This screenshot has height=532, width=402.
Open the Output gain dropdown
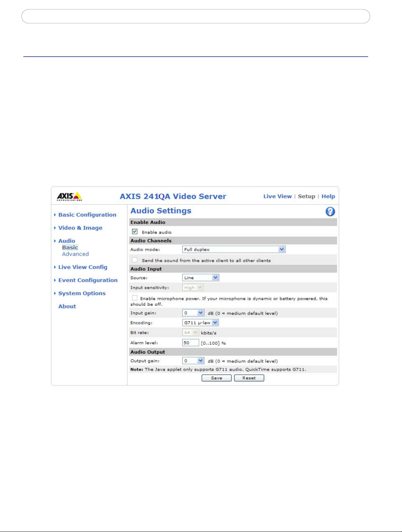[x=193, y=361]
